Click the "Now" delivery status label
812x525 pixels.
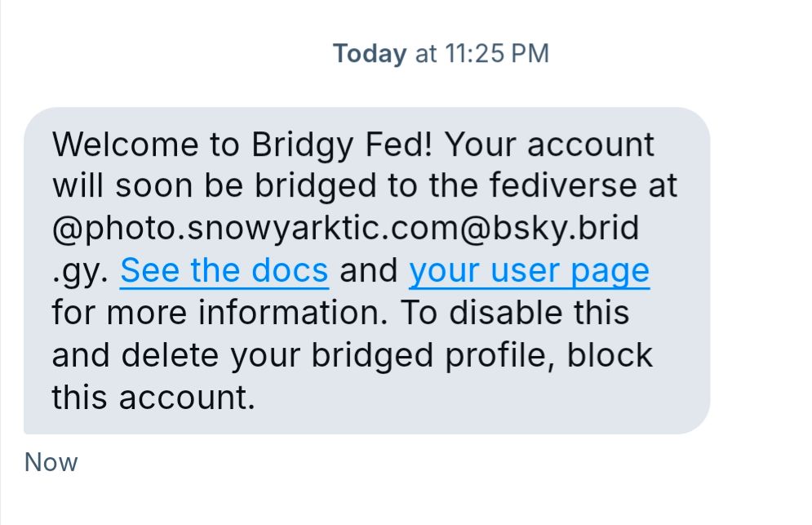click(x=51, y=462)
